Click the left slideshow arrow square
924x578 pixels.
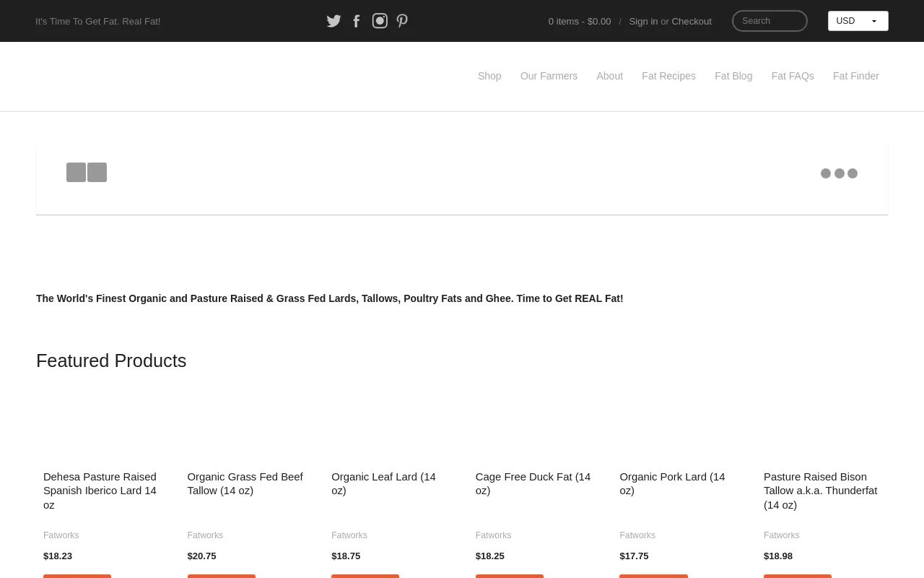click(76, 172)
